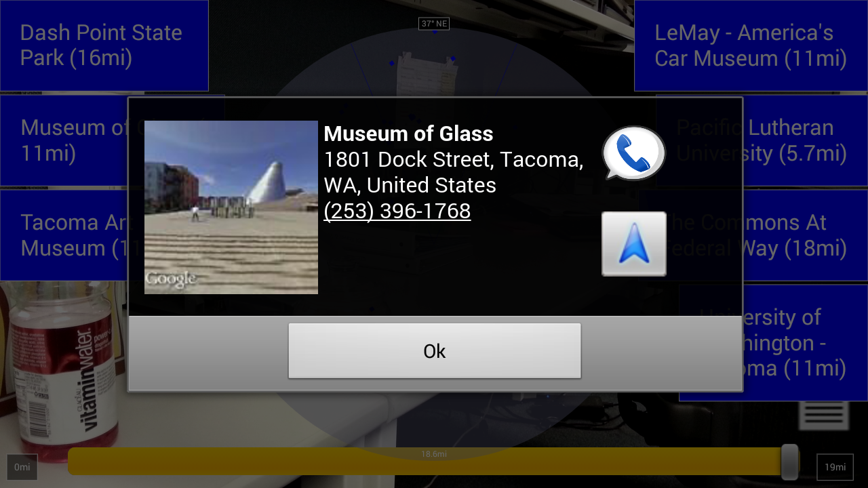The height and width of the screenshot is (488, 868).
Task: Tap the (253) 396-1768 phone link
Action: 397,211
